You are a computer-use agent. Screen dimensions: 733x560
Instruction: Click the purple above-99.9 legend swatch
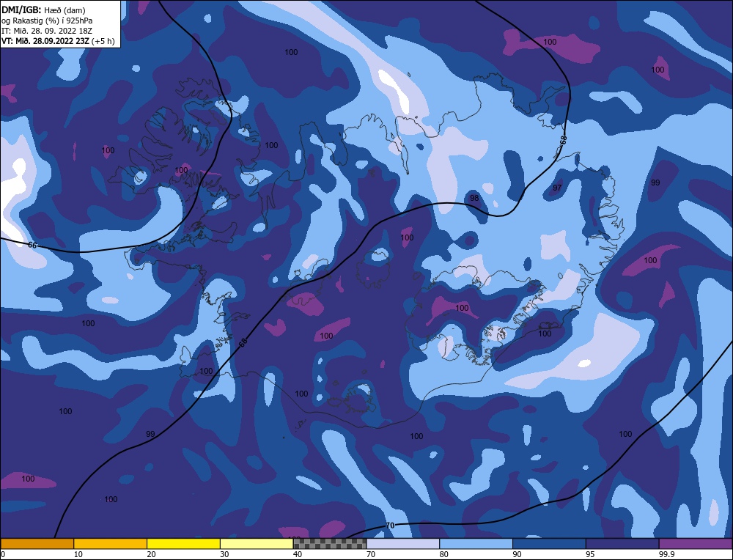pos(696,544)
